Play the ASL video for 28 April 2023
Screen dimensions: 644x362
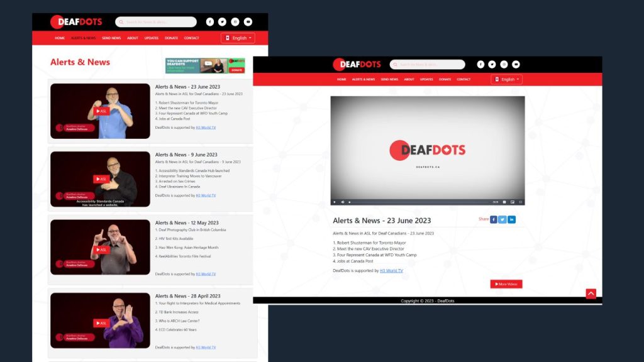[101, 323]
